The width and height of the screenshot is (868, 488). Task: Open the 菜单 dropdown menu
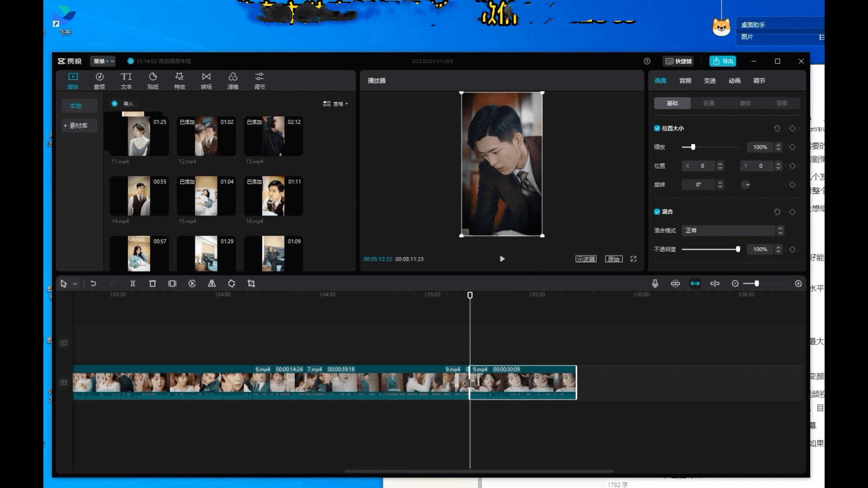(104, 61)
